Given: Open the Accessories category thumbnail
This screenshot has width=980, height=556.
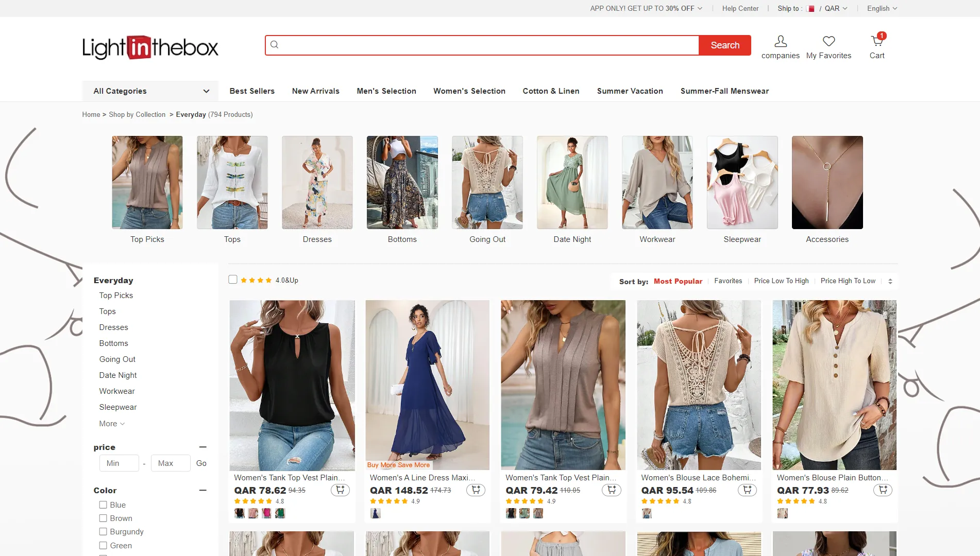Looking at the screenshot, I should 827,183.
